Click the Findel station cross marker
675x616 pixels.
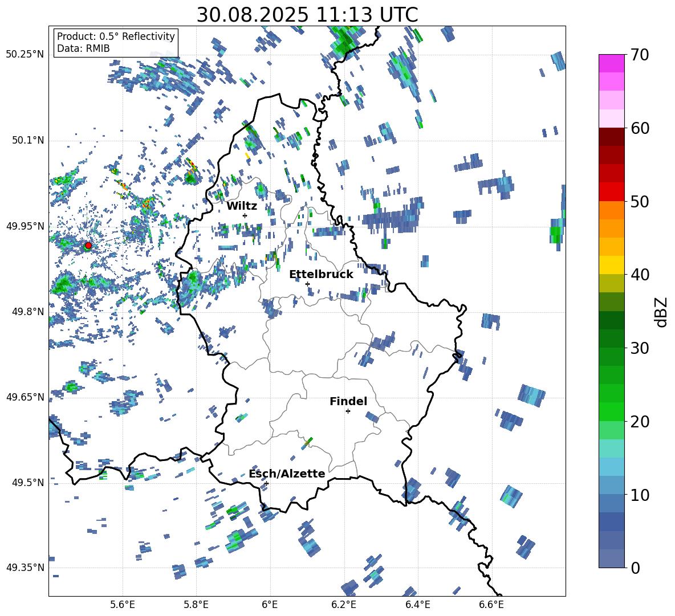click(348, 411)
